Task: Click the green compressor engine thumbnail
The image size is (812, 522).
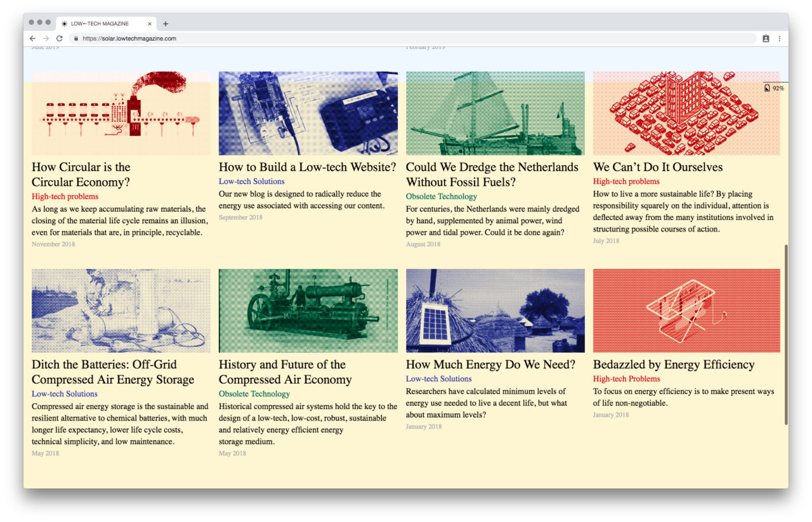Action: click(308, 310)
